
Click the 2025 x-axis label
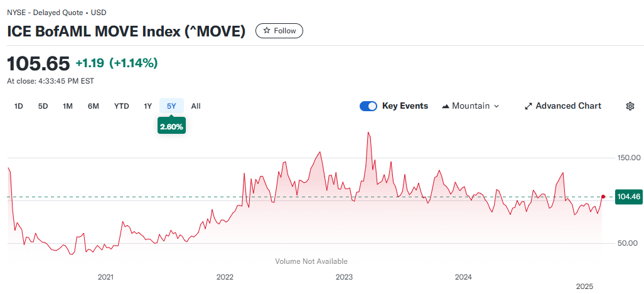click(x=585, y=286)
